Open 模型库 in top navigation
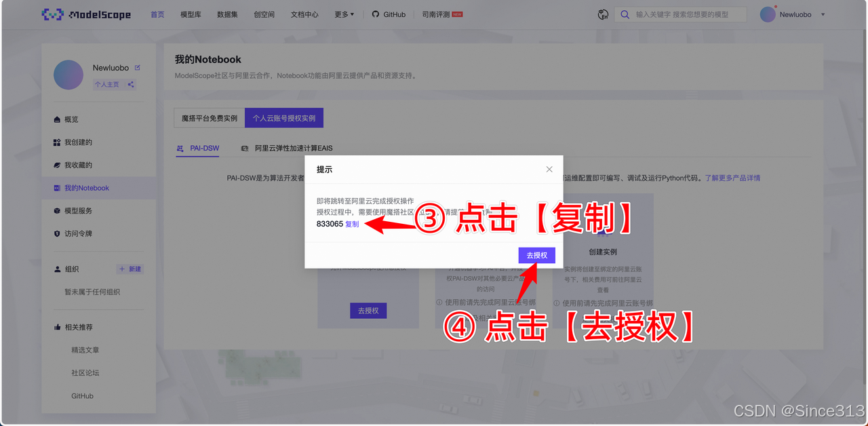The height and width of the screenshot is (426, 868). pos(191,14)
